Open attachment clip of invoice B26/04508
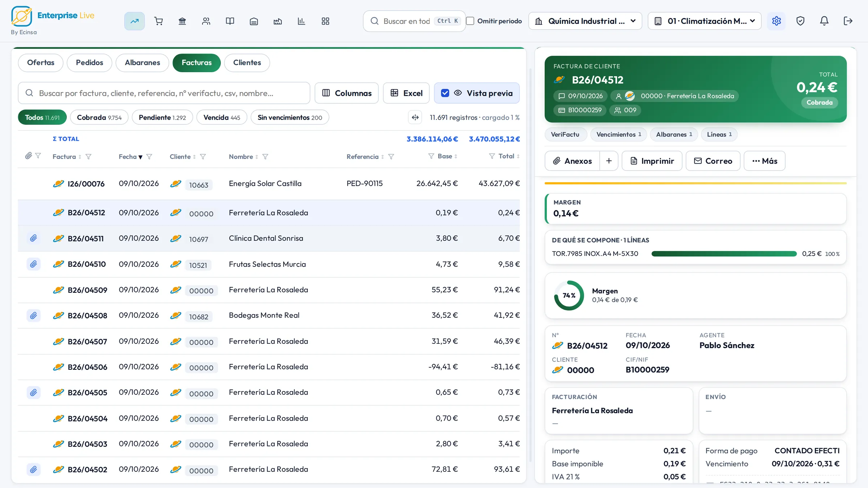 click(33, 315)
